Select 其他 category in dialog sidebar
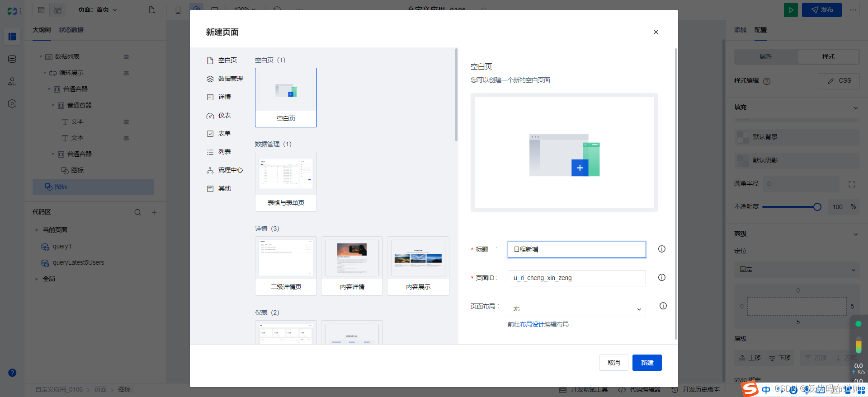Image resolution: width=868 pixels, height=397 pixels. pyautogui.click(x=219, y=188)
